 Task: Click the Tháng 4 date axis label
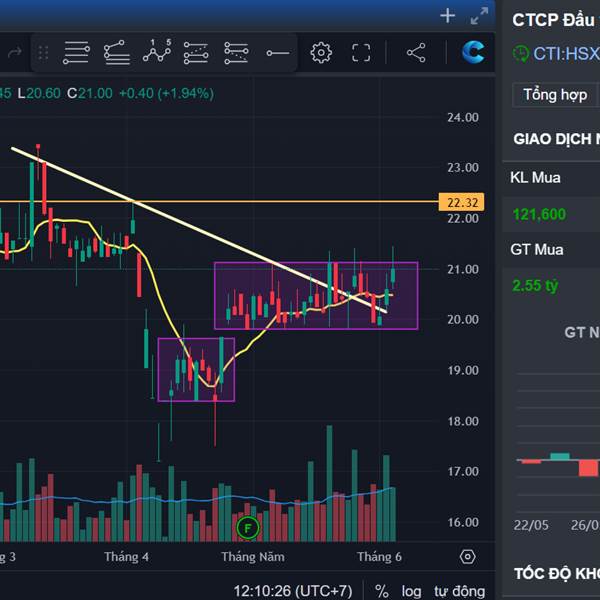point(126,557)
